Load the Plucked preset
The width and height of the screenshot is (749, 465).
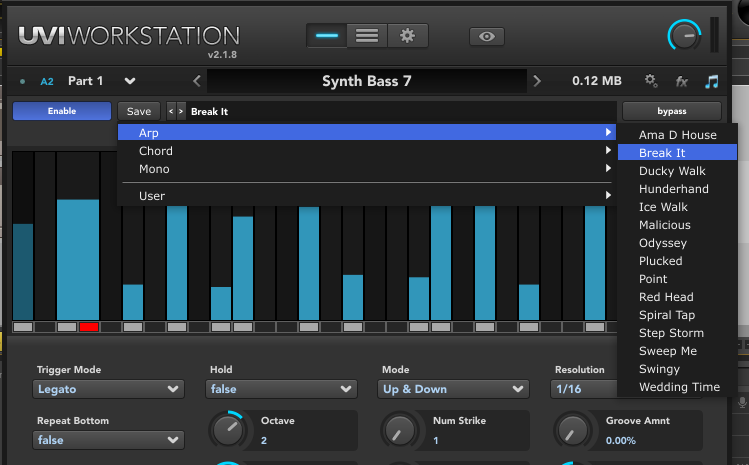677,261
